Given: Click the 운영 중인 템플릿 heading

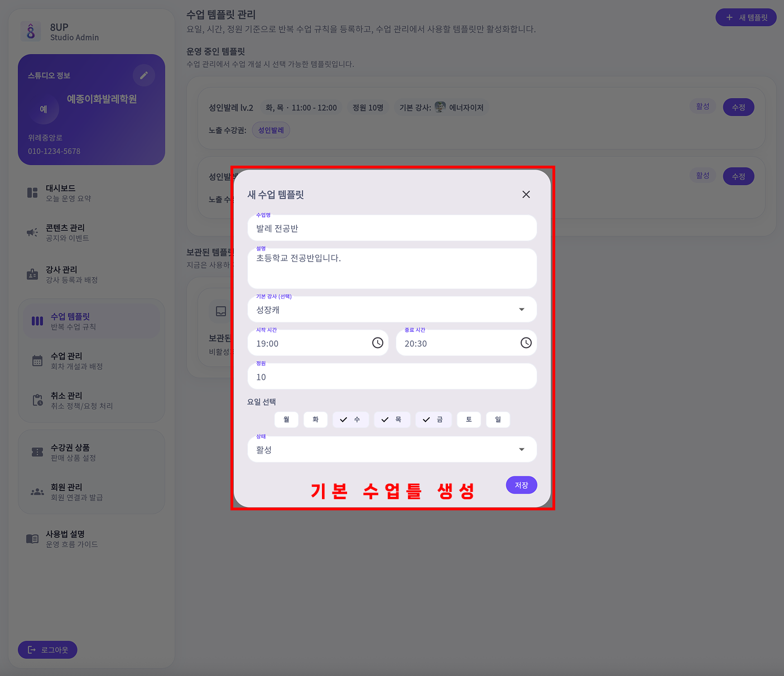Looking at the screenshot, I should [x=216, y=51].
